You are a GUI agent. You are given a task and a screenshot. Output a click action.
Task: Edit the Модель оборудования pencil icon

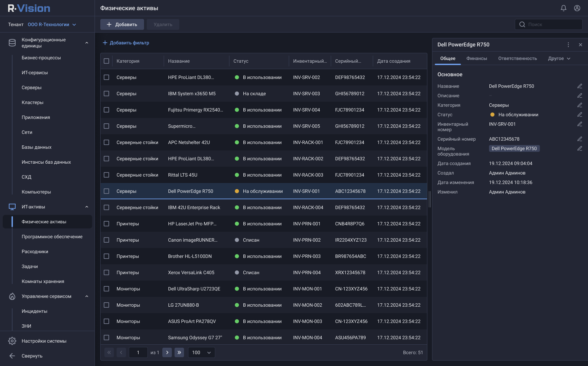[580, 148]
